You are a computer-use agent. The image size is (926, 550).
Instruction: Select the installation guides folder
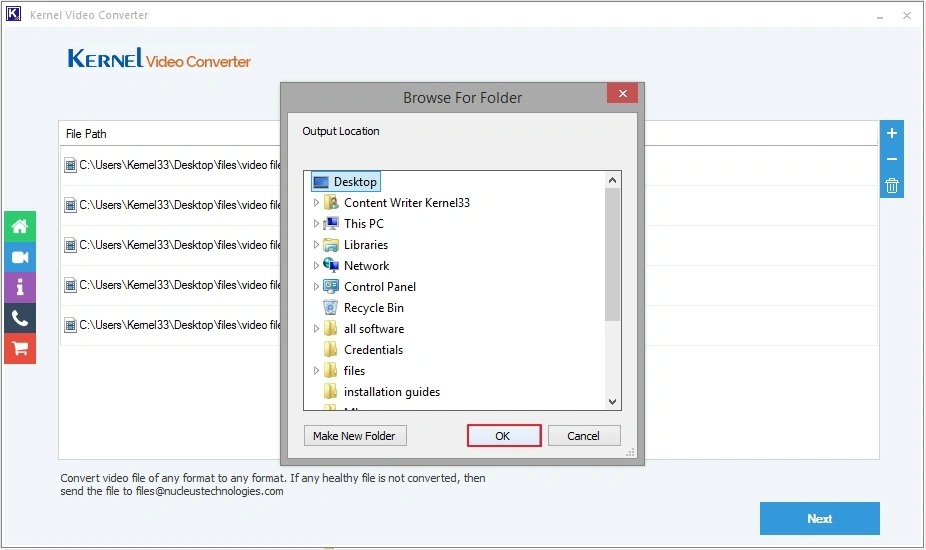tap(392, 392)
